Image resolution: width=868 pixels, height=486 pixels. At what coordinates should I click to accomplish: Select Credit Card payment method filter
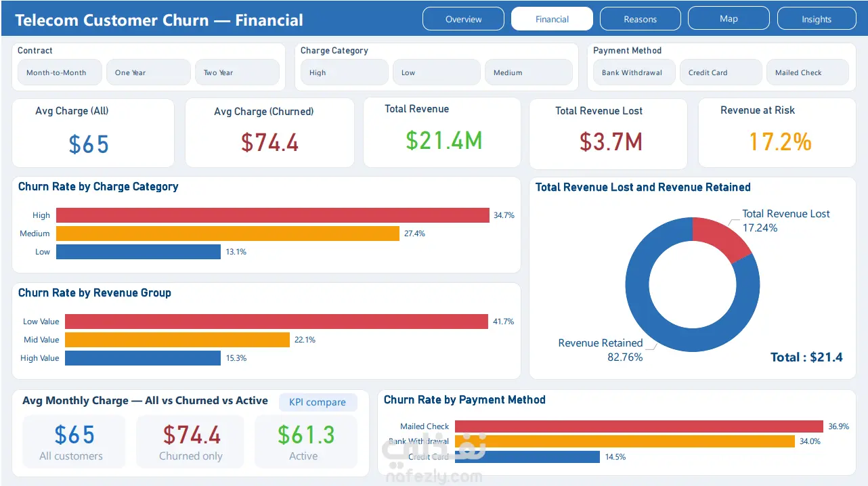(x=721, y=72)
